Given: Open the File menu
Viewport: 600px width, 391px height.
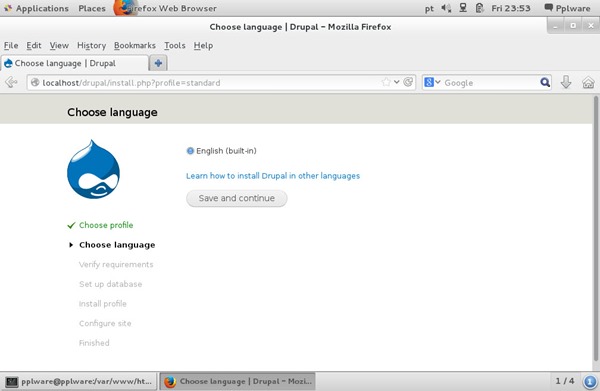Looking at the screenshot, I should pyautogui.click(x=11, y=46).
